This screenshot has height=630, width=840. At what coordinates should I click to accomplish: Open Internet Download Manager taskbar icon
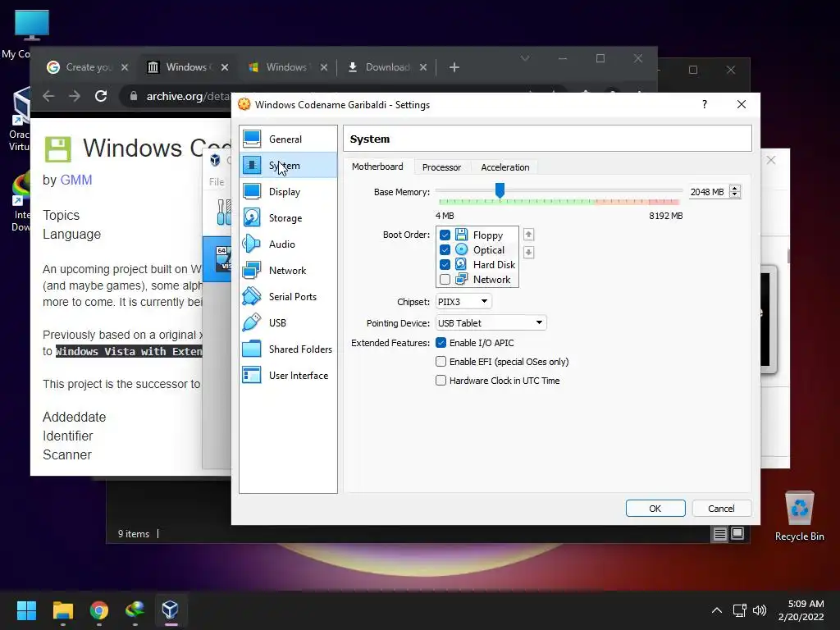coord(135,610)
